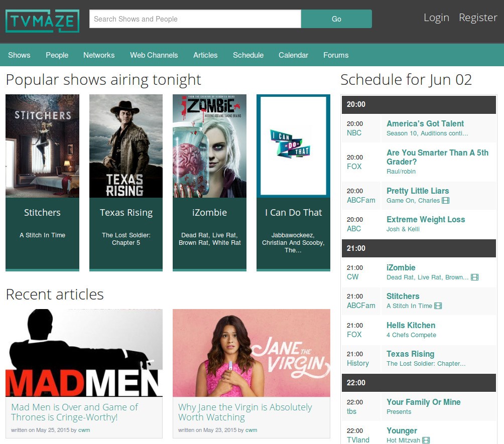Go to the Networks section
The image size is (504, 444).
(x=99, y=55)
